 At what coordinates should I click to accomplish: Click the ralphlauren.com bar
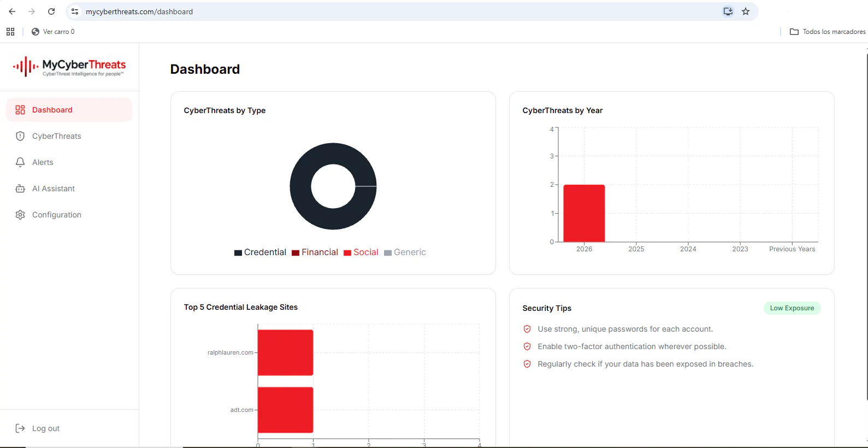[x=285, y=352]
